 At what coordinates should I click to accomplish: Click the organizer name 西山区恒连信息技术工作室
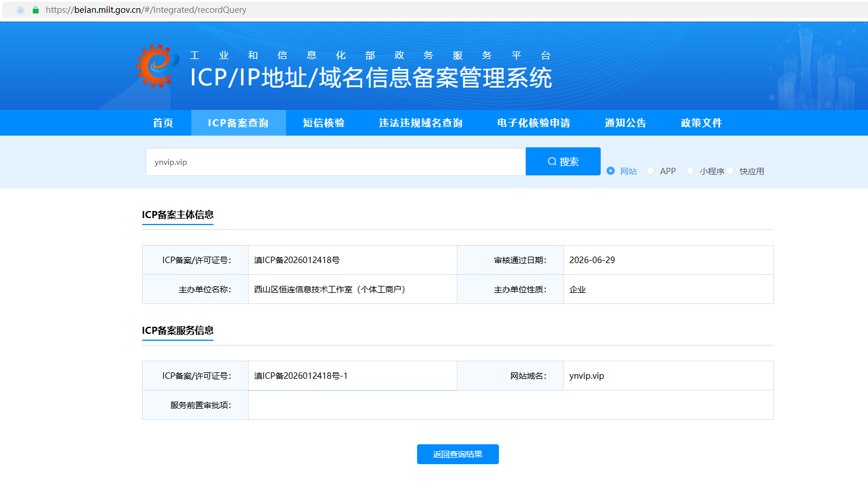pos(330,289)
